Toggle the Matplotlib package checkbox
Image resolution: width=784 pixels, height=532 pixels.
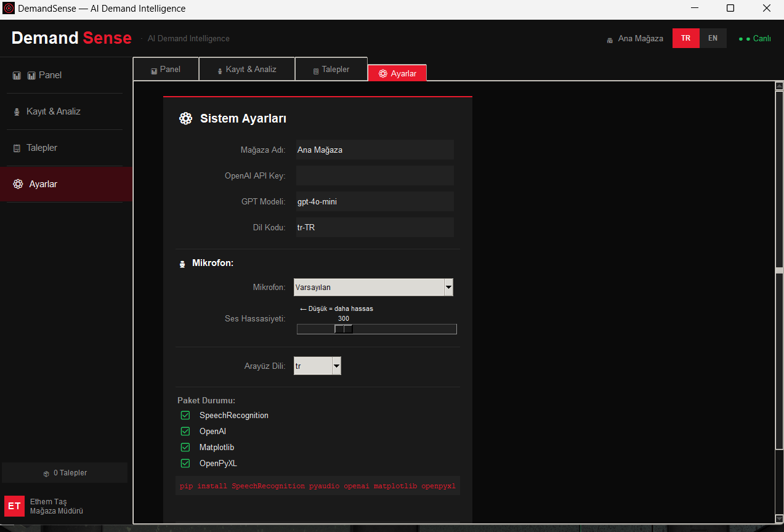point(185,448)
